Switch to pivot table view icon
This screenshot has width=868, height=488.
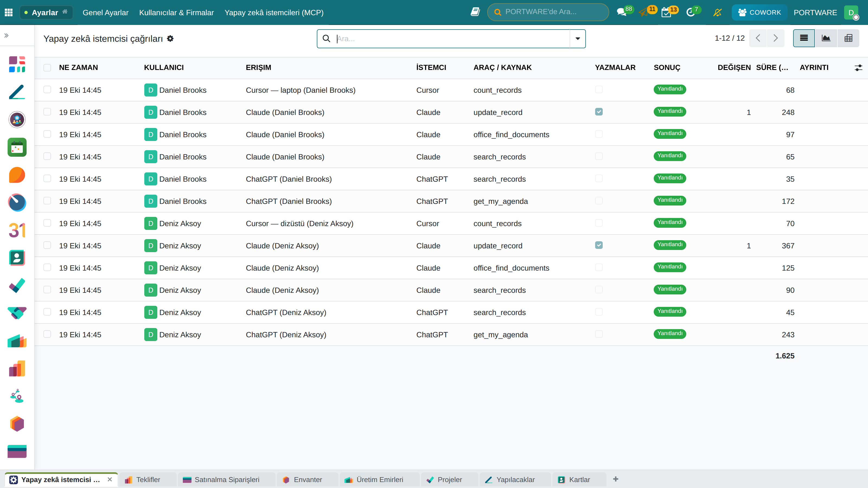pos(848,38)
